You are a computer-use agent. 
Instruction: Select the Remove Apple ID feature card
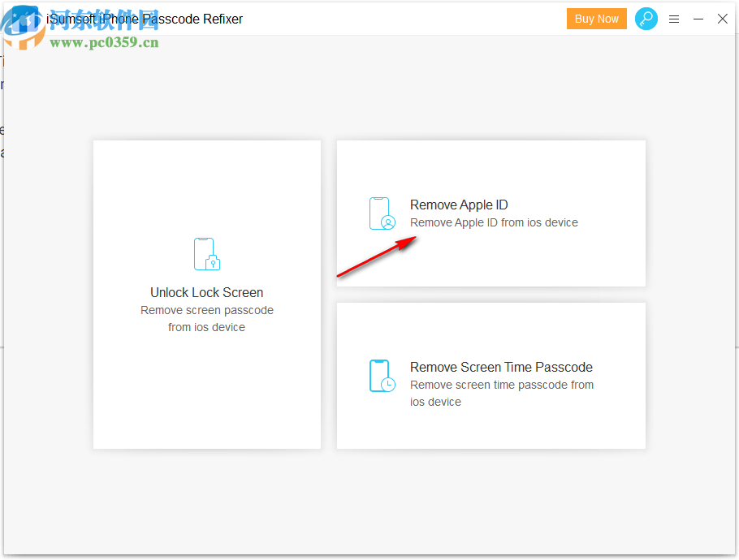(491, 213)
